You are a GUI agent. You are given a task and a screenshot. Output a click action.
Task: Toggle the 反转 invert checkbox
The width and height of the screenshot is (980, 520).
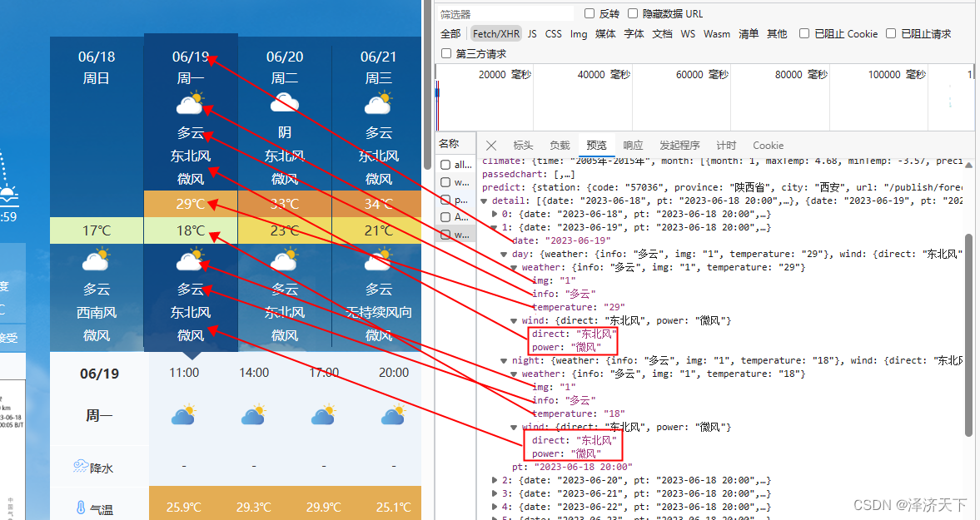point(589,13)
